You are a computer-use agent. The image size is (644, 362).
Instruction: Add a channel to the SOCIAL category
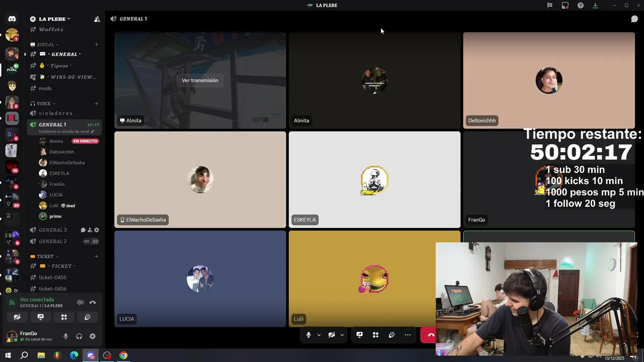(x=97, y=45)
